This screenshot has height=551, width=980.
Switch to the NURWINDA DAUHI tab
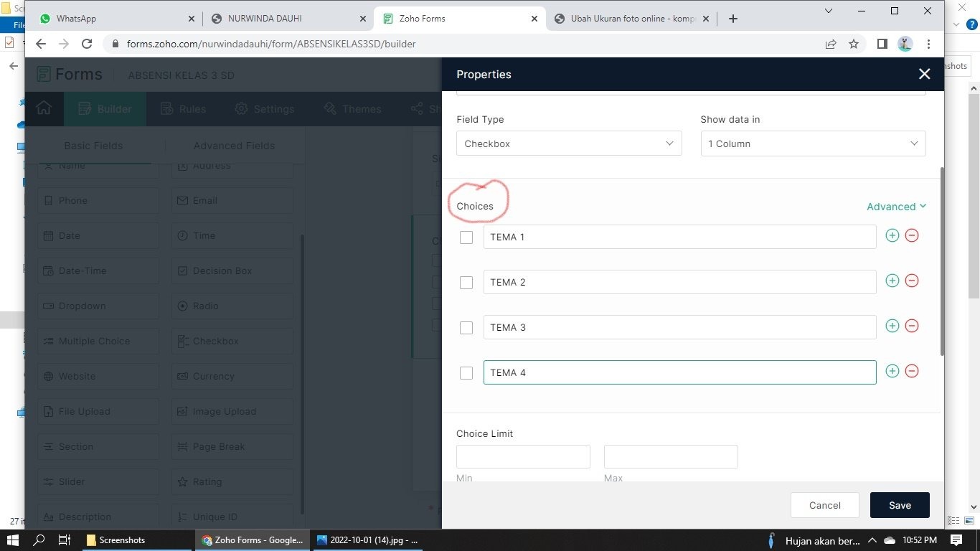(288, 19)
